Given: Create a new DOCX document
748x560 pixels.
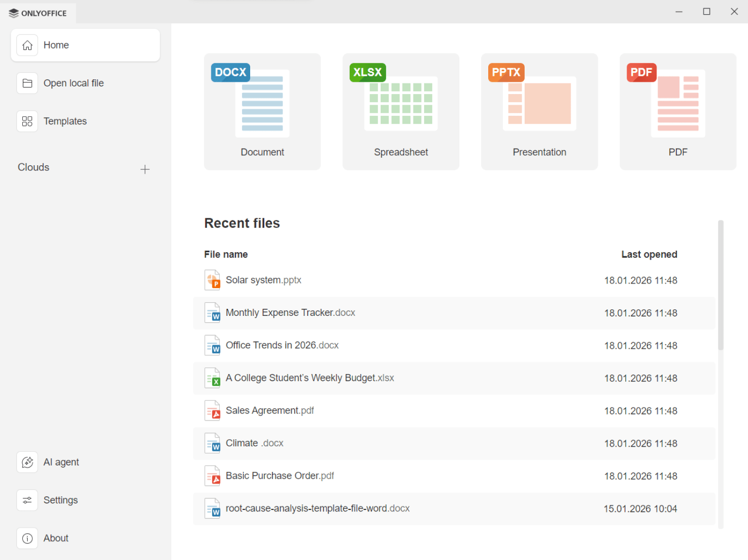Looking at the screenshot, I should point(262,111).
